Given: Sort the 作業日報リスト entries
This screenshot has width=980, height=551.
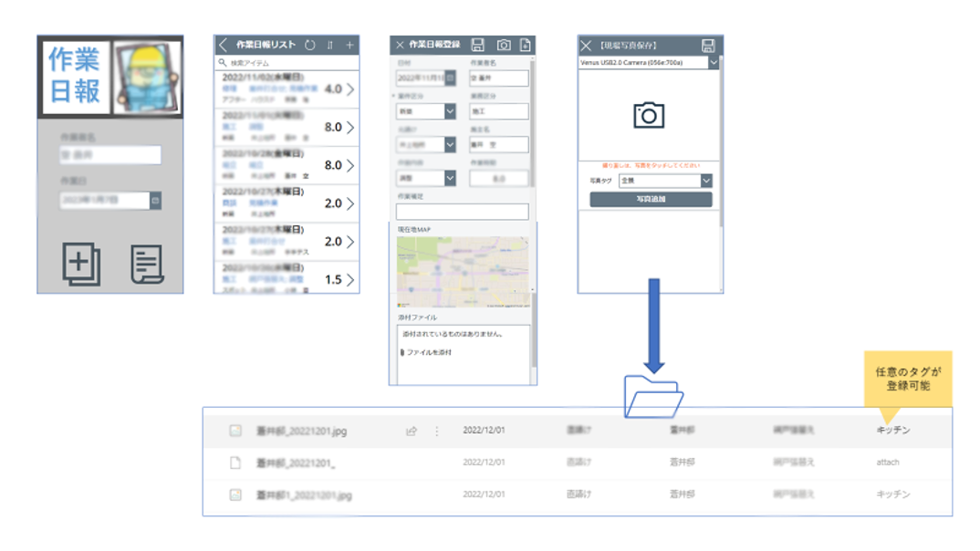Looking at the screenshot, I should click(x=330, y=45).
